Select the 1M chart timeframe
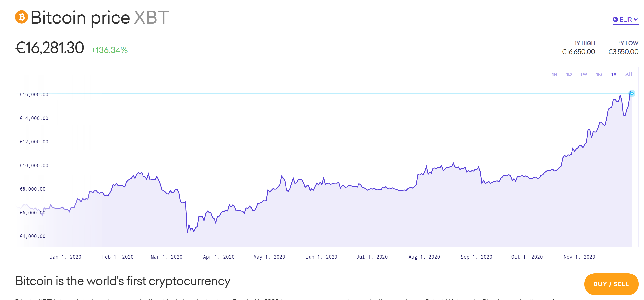The image size is (644, 300). coord(599,74)
